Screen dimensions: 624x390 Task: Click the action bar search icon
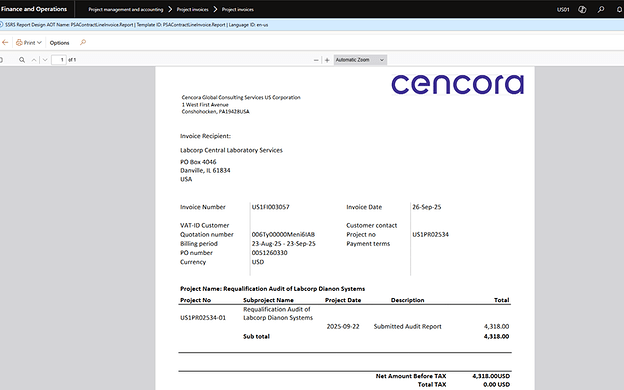click(83, 42)
